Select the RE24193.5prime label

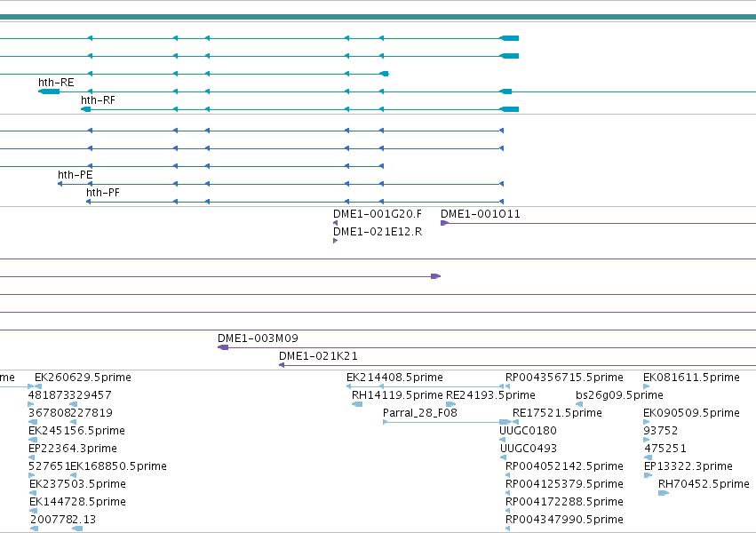[490, 395]
